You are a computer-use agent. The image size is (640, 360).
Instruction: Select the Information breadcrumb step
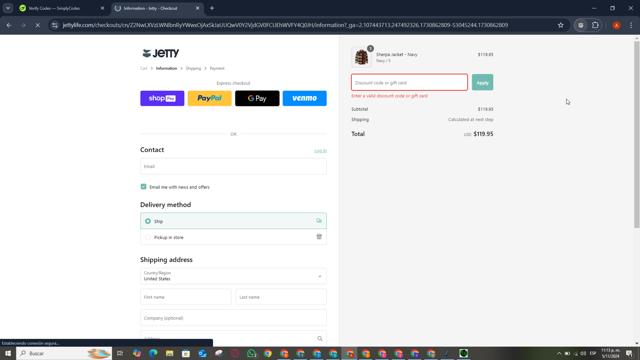[x=167, y=68]
